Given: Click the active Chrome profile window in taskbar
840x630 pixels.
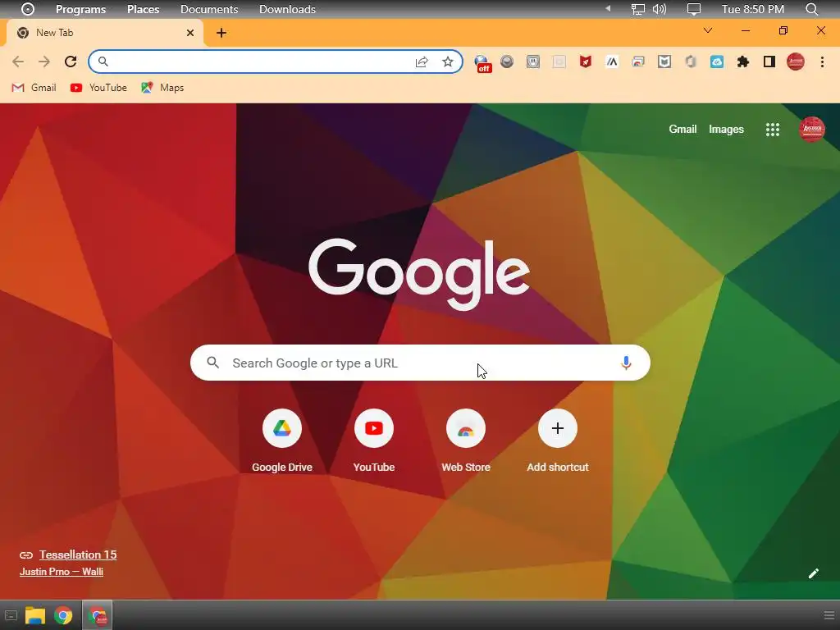Looking at the screenshot, I should (97, 616).
